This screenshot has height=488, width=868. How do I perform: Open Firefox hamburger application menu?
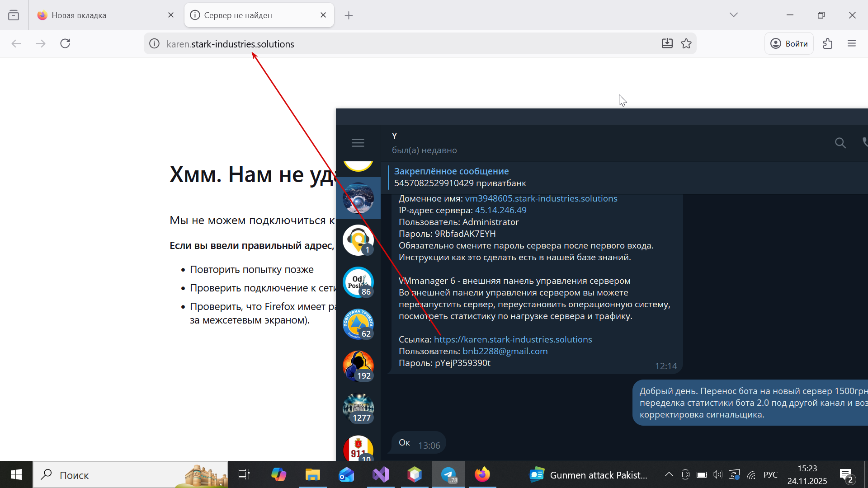tap(852, 43)
